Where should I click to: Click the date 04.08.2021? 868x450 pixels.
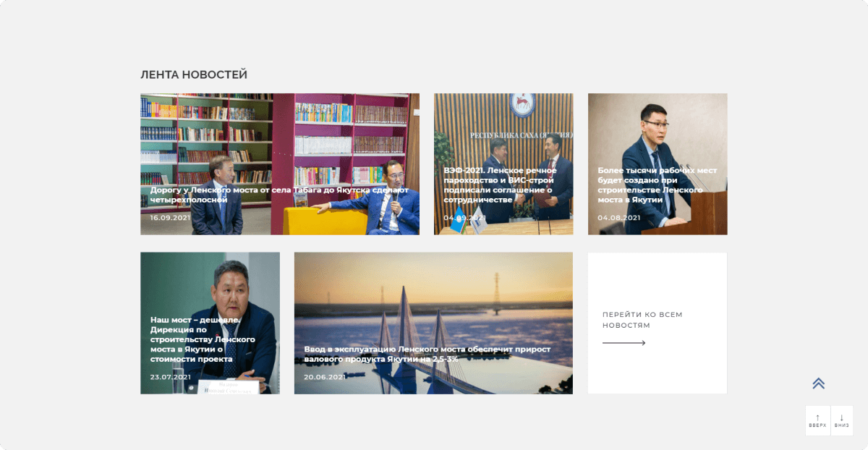tap(619, 218)
